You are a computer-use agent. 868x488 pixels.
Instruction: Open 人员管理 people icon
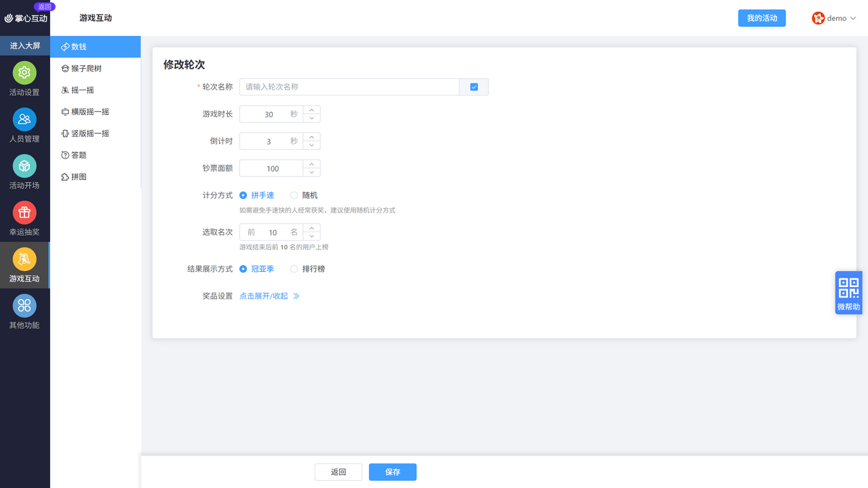click(25, 119)
